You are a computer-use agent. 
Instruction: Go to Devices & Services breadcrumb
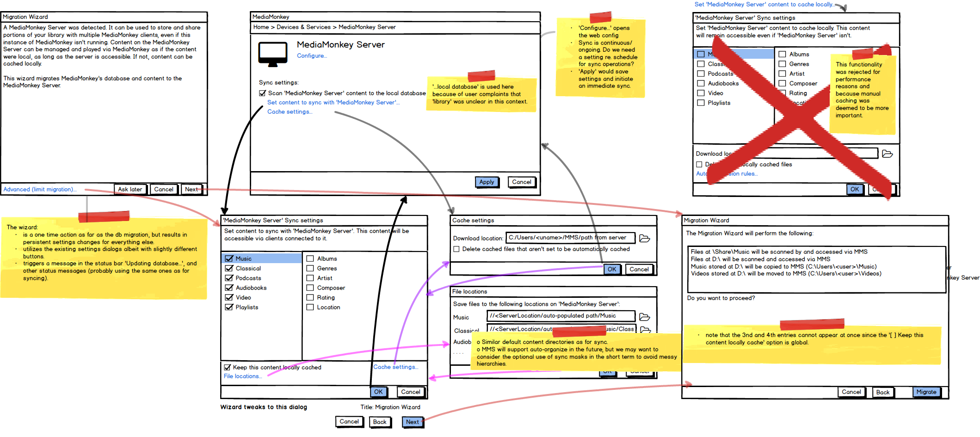(x=303, y=27)
